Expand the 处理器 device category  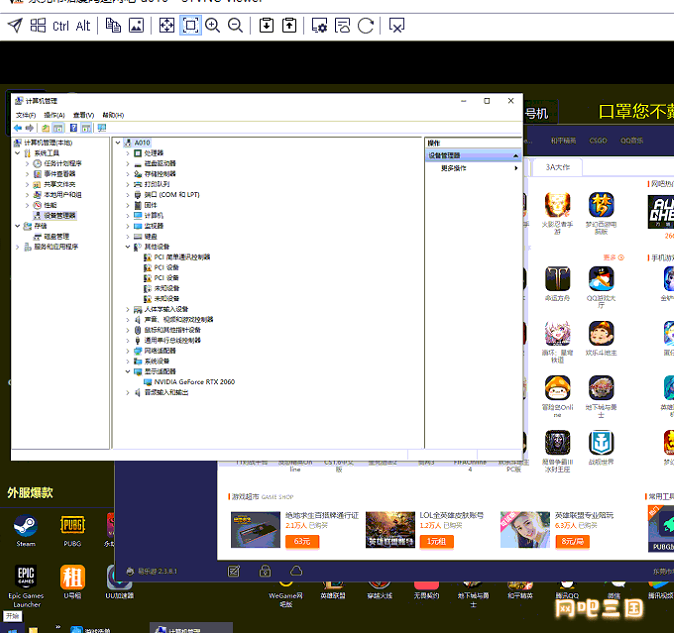point(128,153)
